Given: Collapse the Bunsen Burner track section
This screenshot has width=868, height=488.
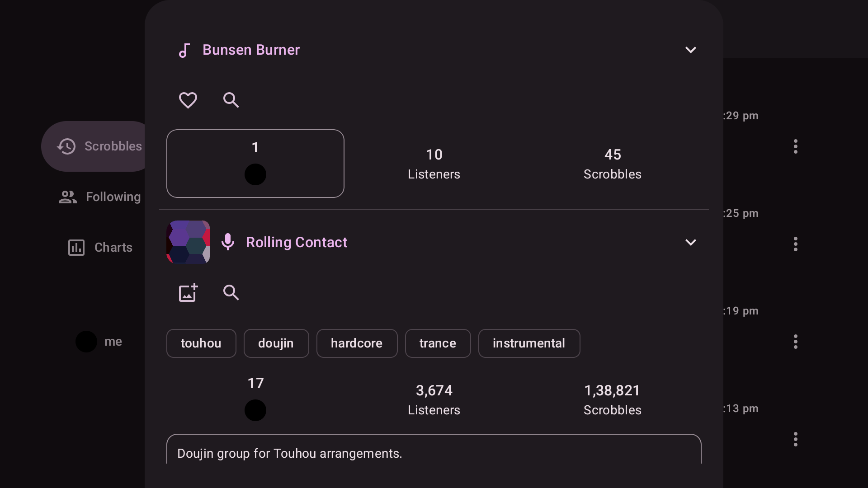Looking at the screenshot, I should pos(690,50).
